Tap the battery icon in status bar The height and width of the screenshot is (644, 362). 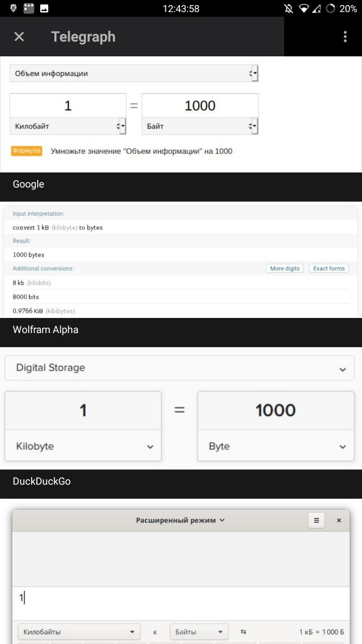pyautogui.click(x=330, y=9)
